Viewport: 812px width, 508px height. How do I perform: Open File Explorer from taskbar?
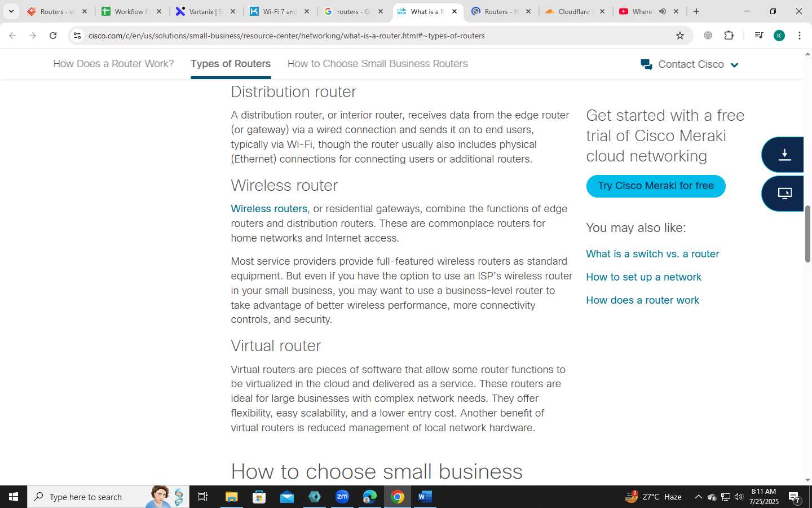231,497
